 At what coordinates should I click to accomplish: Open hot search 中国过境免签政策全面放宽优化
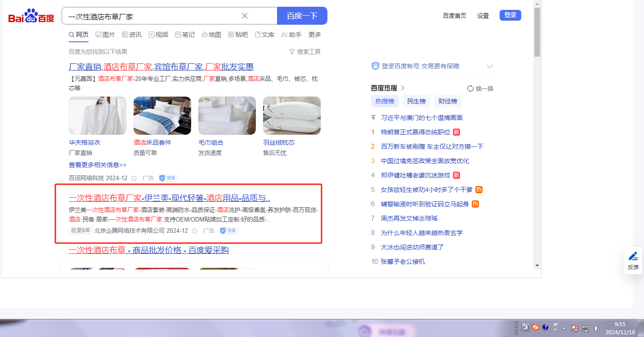(425, 161)
